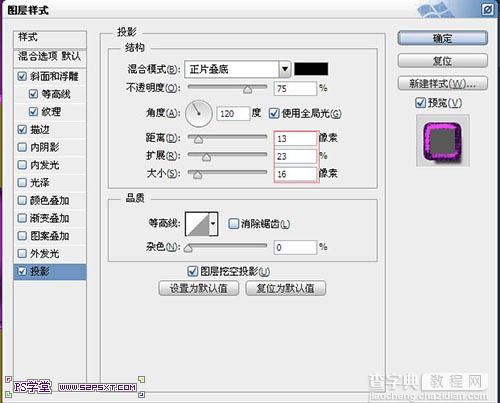Click the size field showing 16

pos(295,174)
